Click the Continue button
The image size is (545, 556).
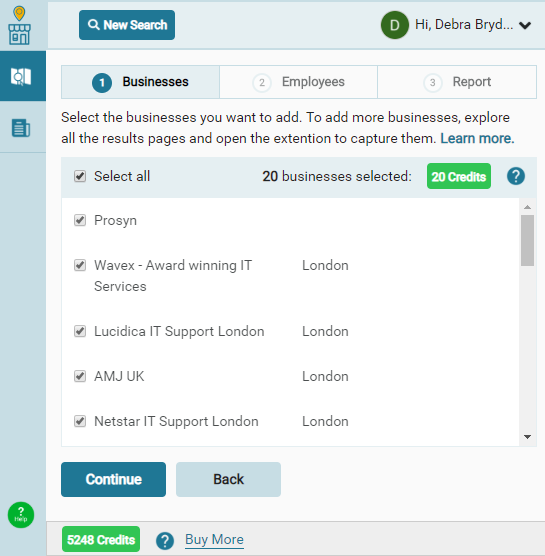(x=113, y=479)
